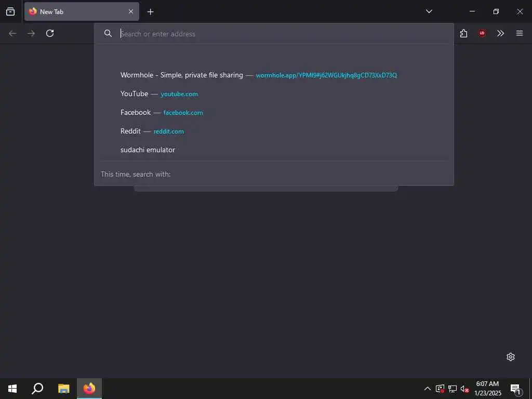This screenshot has width=532, height=399.
Task: Show more tools overflow chevrons
Action: coord(500,33)
